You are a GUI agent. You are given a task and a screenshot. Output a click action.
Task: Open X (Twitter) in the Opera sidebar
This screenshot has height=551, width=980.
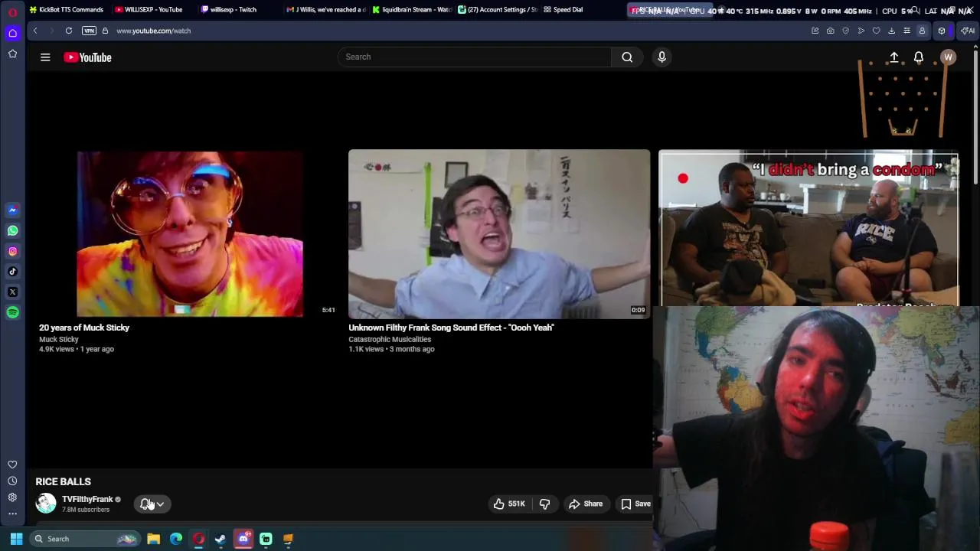point(12,292)
